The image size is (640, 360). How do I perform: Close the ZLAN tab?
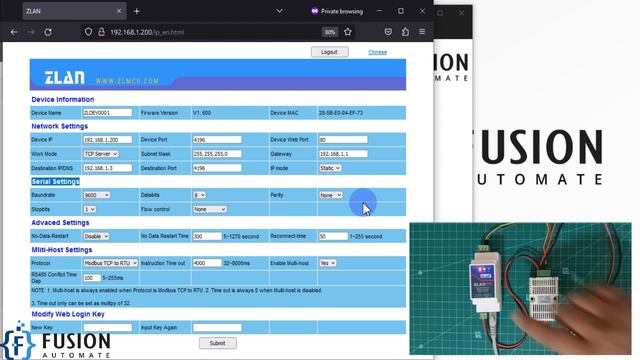[x=119, y=11]
